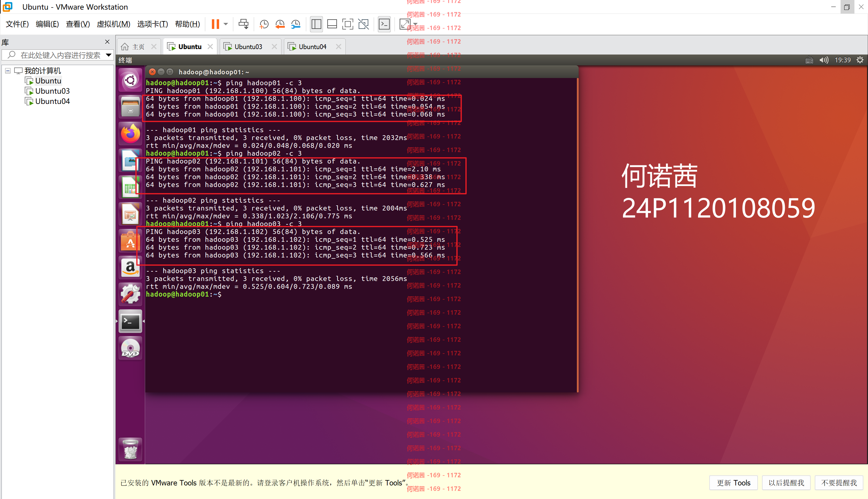Screen dimensions: 868x499
Task: Click the 以后提醒我 button
Action: tap(786, 482)
